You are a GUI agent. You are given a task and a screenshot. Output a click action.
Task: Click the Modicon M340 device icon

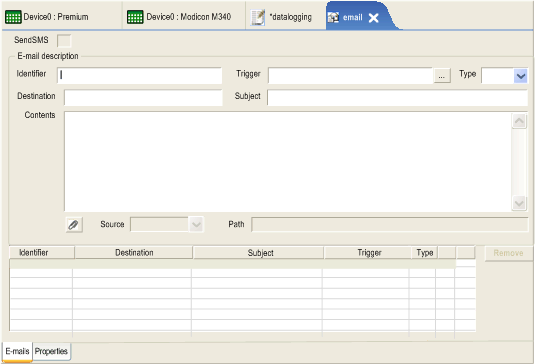pyautogui.click(x=135, y=17)
